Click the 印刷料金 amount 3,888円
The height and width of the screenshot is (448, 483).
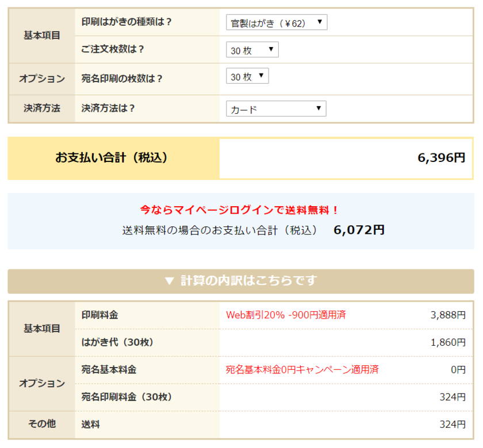pos(447,315)
